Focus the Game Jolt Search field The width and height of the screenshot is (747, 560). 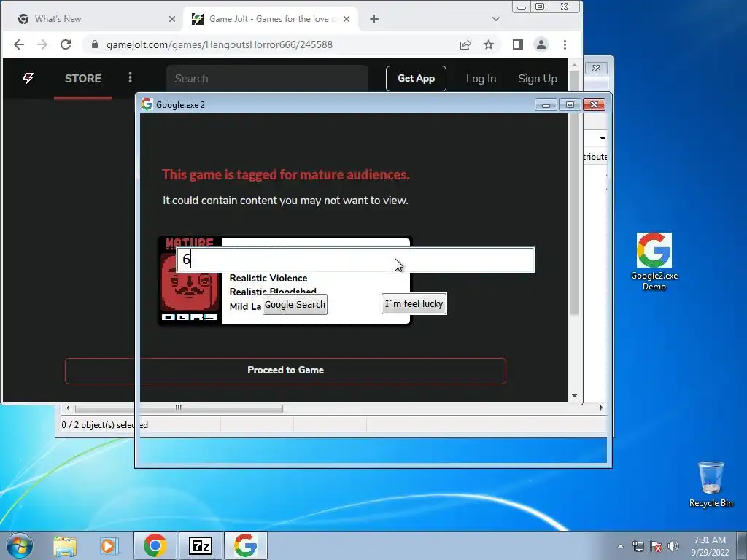click(x=267, y=79)
